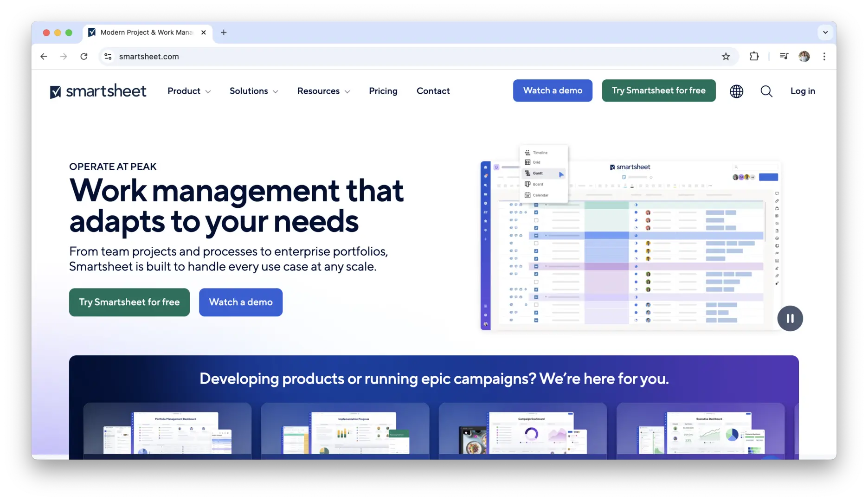This screenshot has width=868, height=501.
Task: Click the hero Try Smartsheet for free button
Action: click(129, 302)
